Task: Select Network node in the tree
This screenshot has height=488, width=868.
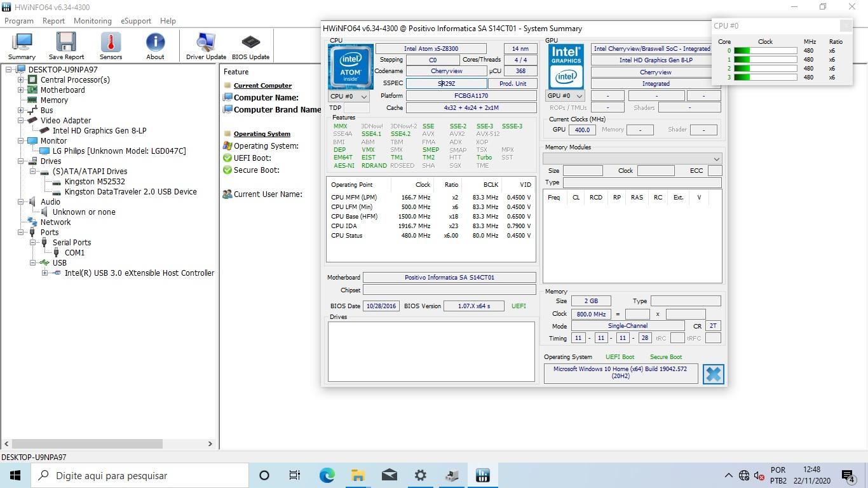Action: click(55, 222)
